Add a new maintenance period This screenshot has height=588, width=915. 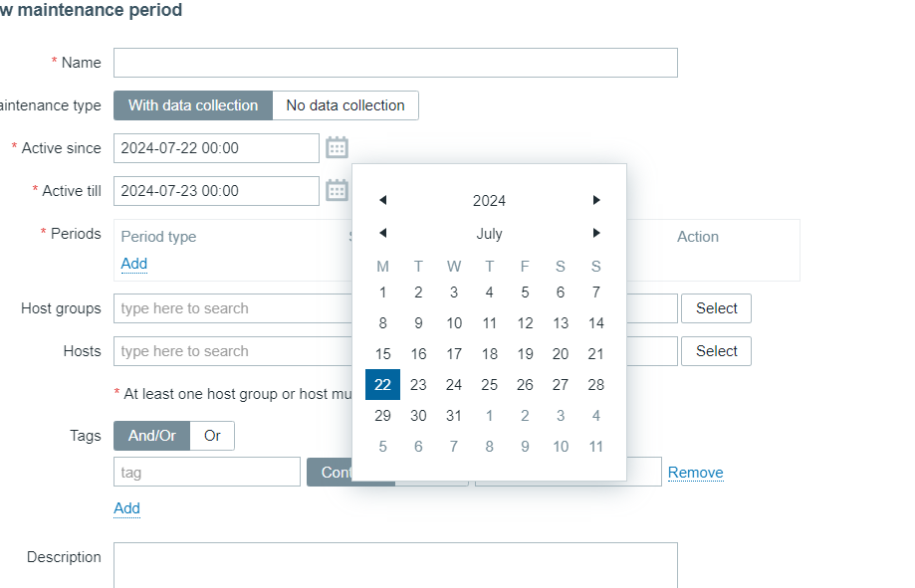tap(134, 264)
